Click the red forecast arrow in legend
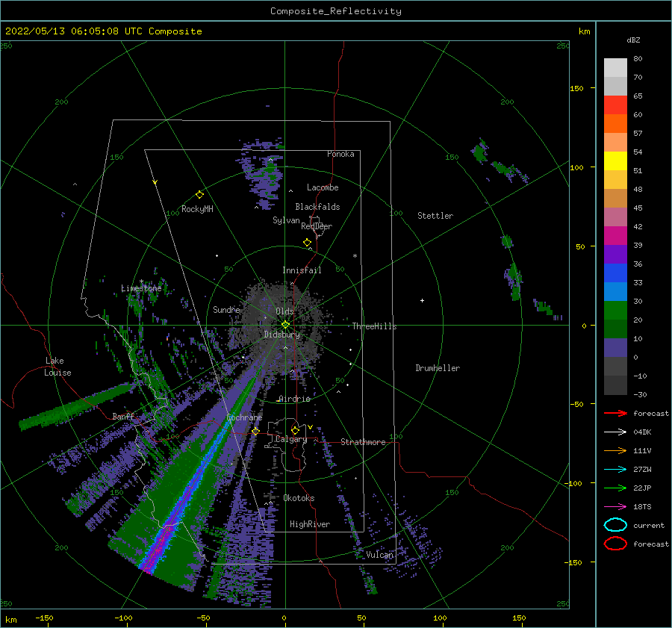Image resolution: width=672 pixels, height=628 pixels. (615, 413)
